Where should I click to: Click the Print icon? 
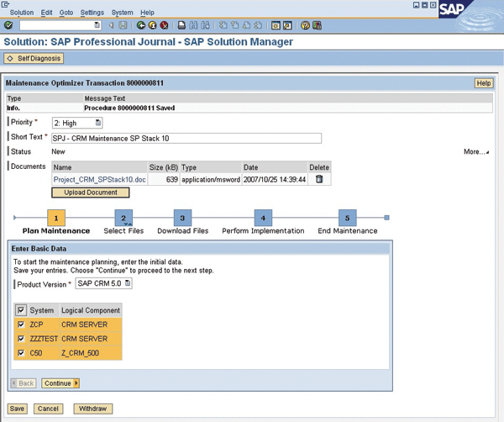pos(181,25)
